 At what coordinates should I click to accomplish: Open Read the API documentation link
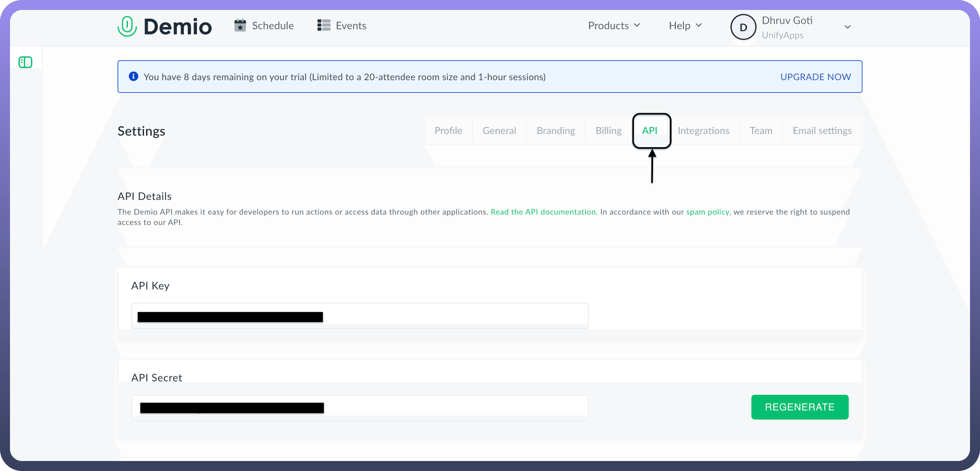[543, 212]
